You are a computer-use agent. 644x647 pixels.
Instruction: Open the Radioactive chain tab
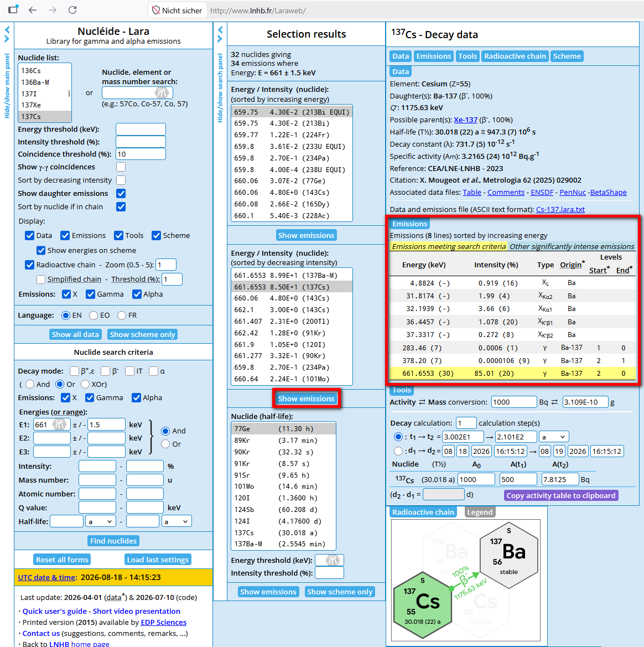pyautogui.click(x=515, y=56)
